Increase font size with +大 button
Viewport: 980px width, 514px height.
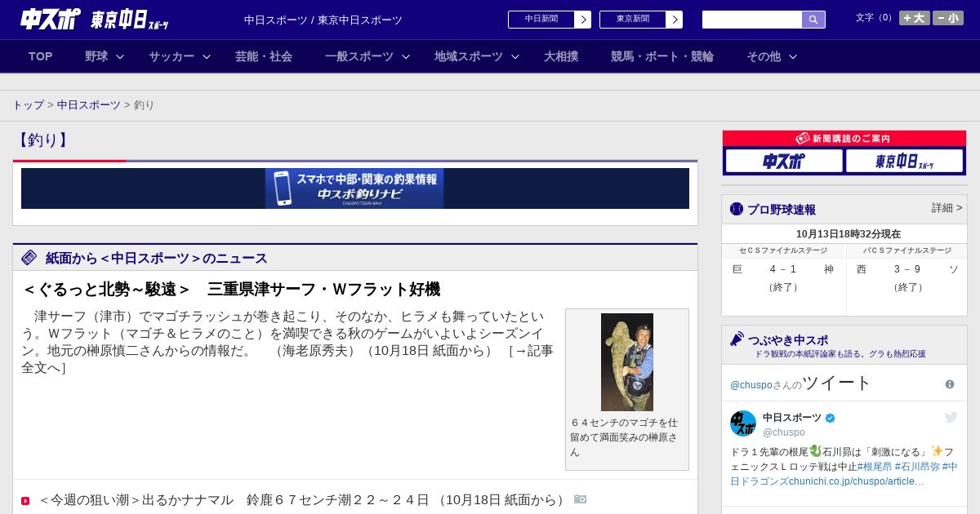914,18
